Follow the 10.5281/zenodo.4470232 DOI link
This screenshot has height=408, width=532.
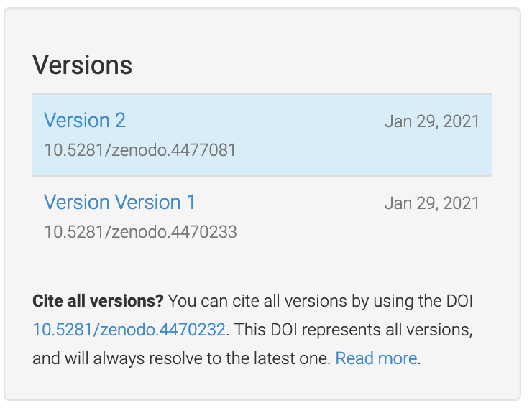(129, 330)
